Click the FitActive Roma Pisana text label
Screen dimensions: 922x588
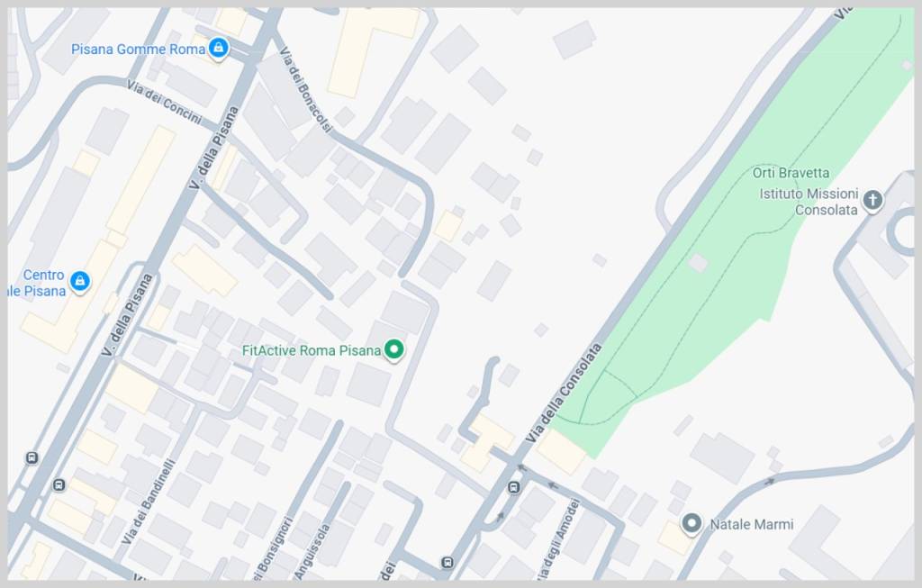click(x=312, y=351)
